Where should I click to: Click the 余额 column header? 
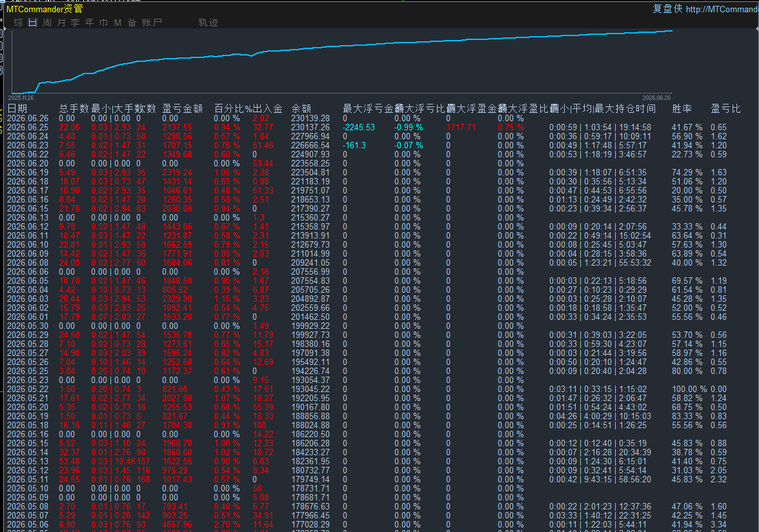pyautogui.click(x=301, y=109)
